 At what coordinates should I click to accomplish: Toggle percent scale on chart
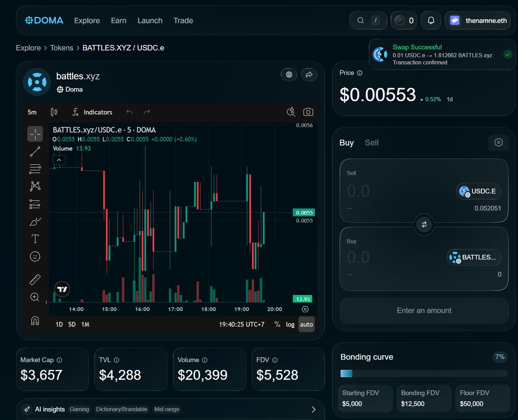click(x=277, y=324)
